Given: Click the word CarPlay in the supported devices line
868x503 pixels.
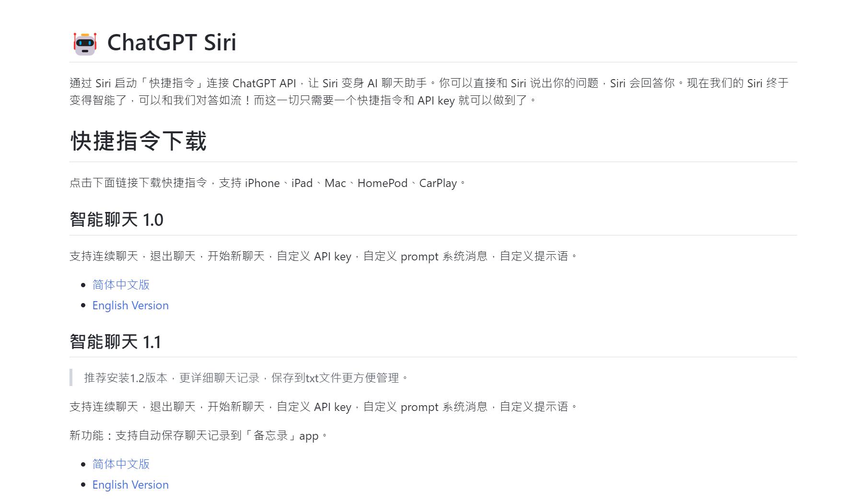Looking at the screenshot, I should click(438, 183).
